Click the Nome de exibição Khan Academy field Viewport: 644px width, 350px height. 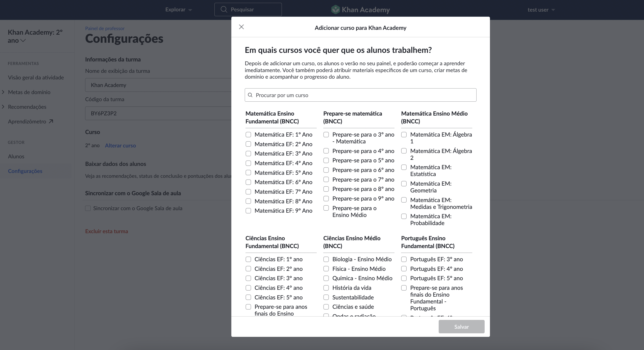(158, 85)
